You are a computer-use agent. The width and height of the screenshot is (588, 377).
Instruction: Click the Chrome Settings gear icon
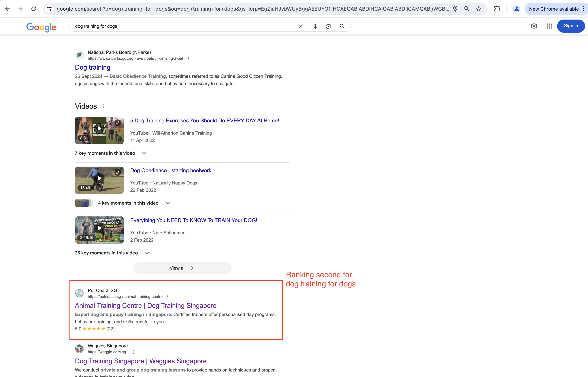[534, 26]
